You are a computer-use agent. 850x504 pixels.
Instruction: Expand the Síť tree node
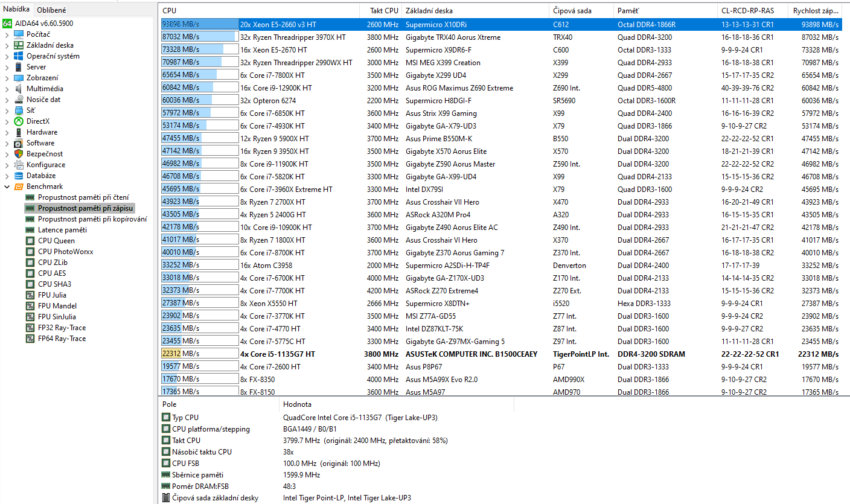coord(7,110)
